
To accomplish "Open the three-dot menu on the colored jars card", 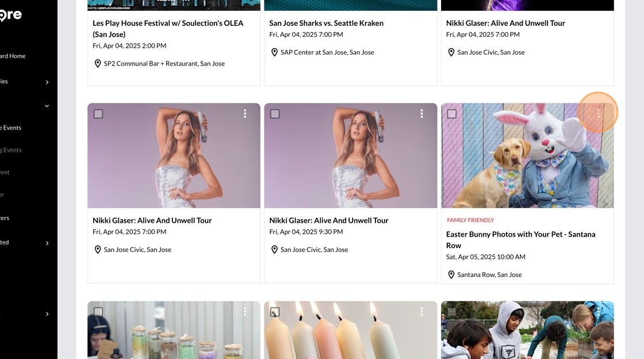I will 245,312.
